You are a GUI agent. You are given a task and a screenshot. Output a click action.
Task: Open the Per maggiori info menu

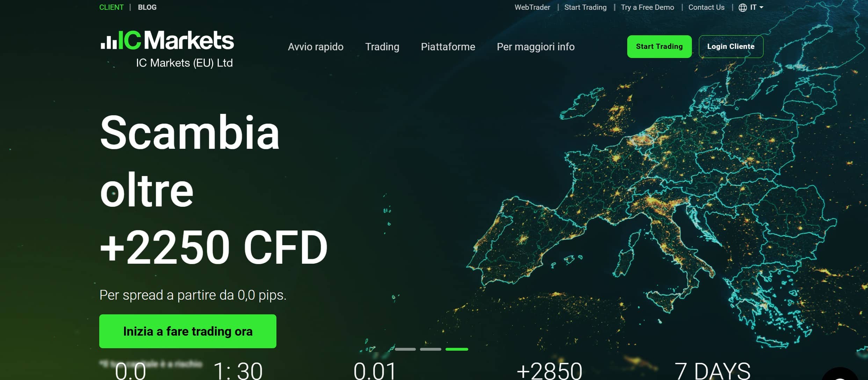[535, 47]
